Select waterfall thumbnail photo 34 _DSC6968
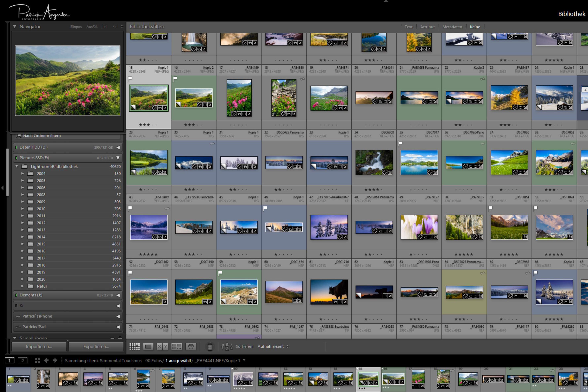 [374, 162]
